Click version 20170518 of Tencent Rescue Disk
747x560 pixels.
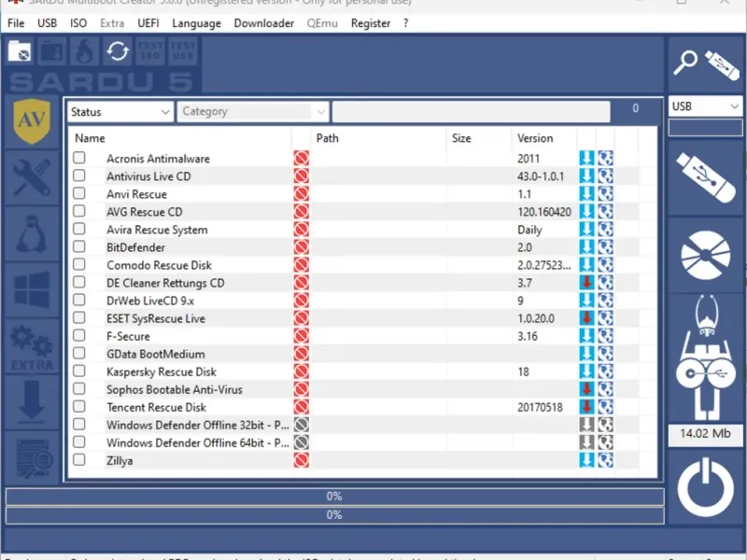point(540,407)
